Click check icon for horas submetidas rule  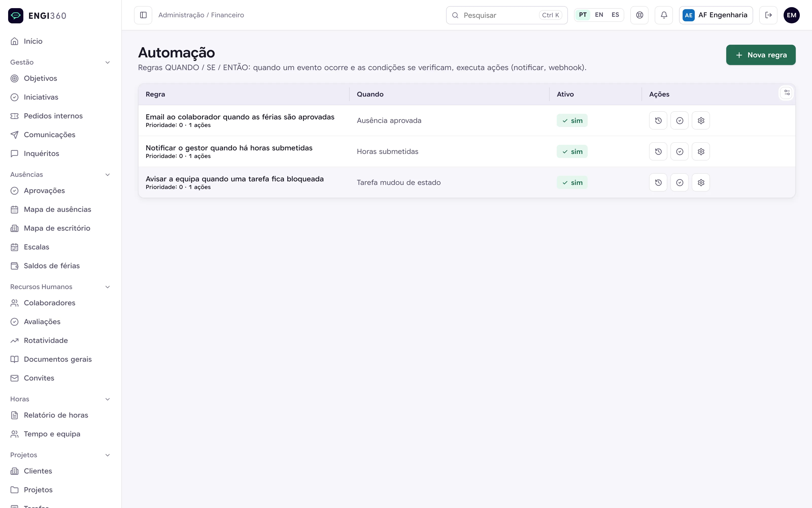coord(680,152)
